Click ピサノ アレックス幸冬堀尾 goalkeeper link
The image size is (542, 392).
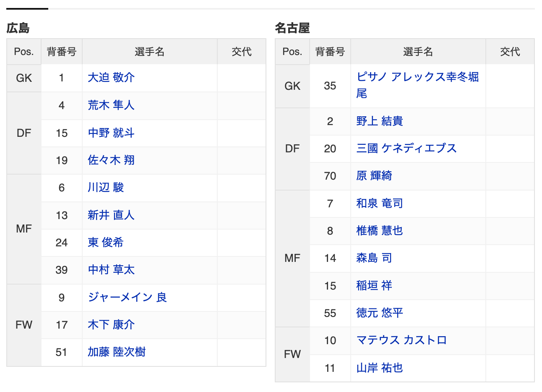[417, 77]
